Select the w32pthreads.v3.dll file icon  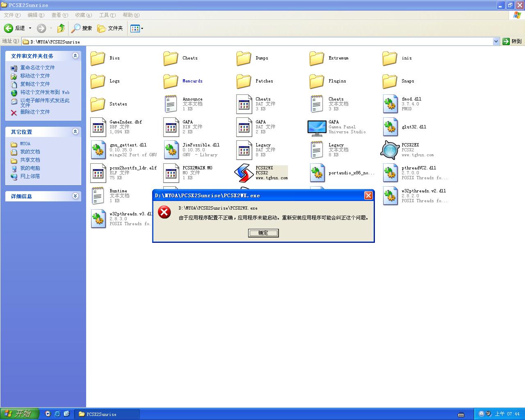98,219
